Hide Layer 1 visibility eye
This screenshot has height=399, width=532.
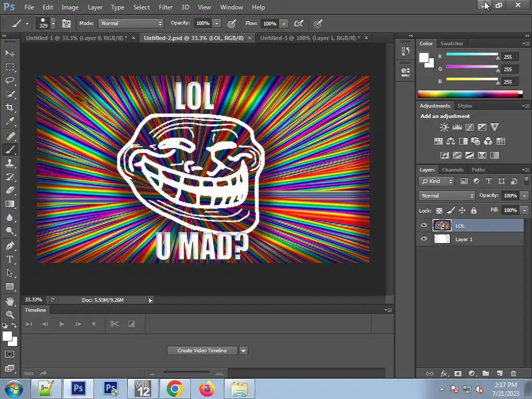point(424,239)
